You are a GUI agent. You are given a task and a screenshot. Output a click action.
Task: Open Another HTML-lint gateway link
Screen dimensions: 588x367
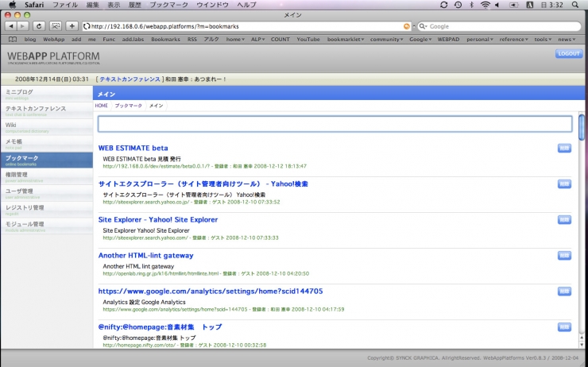point(146,255)
